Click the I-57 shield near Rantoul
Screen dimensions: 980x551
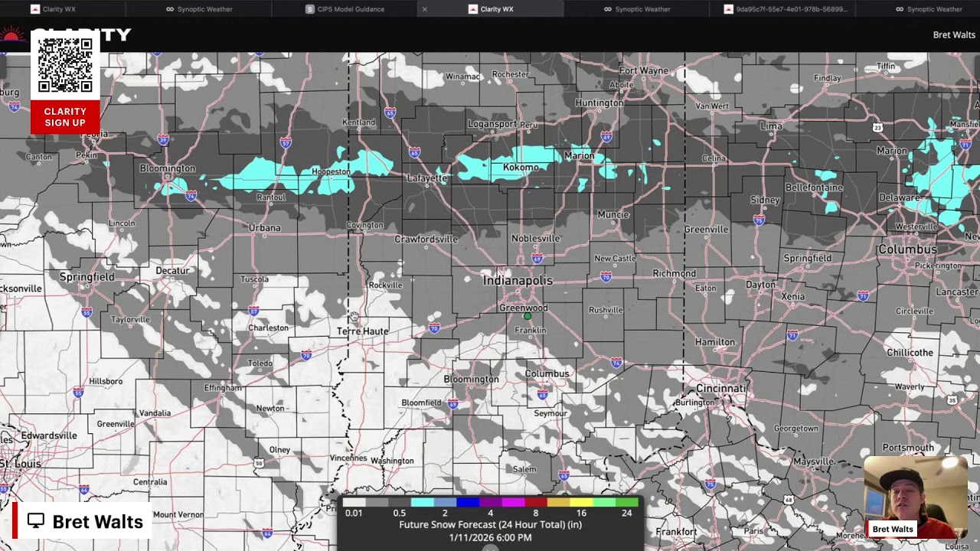[x=286, y=143]
